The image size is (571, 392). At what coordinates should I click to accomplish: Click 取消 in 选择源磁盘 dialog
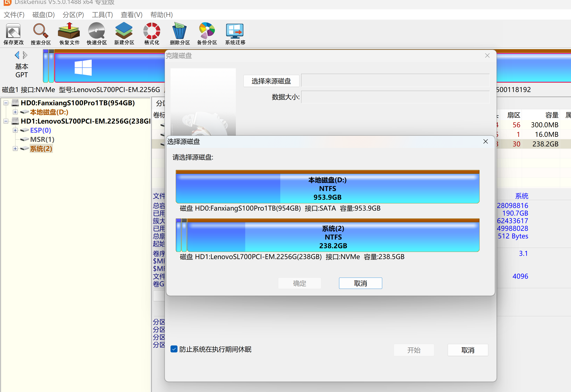click(x=360, y=283)
